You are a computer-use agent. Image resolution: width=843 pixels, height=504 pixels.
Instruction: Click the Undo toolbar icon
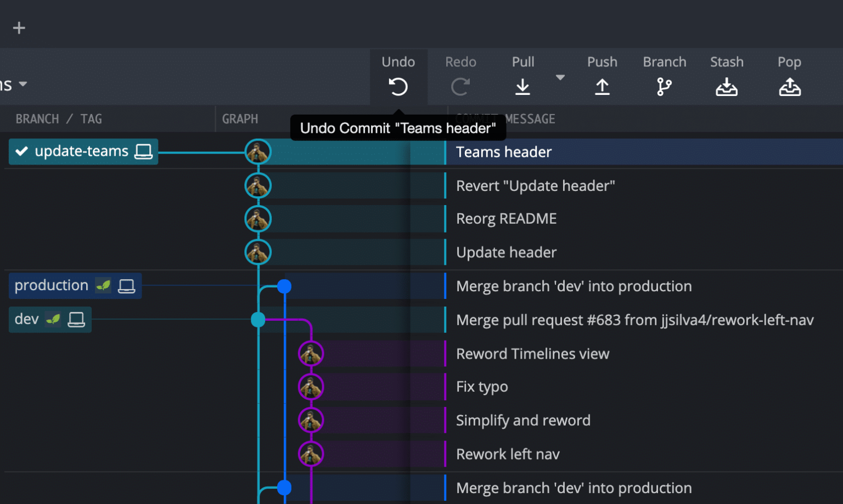tap(398, 87)
